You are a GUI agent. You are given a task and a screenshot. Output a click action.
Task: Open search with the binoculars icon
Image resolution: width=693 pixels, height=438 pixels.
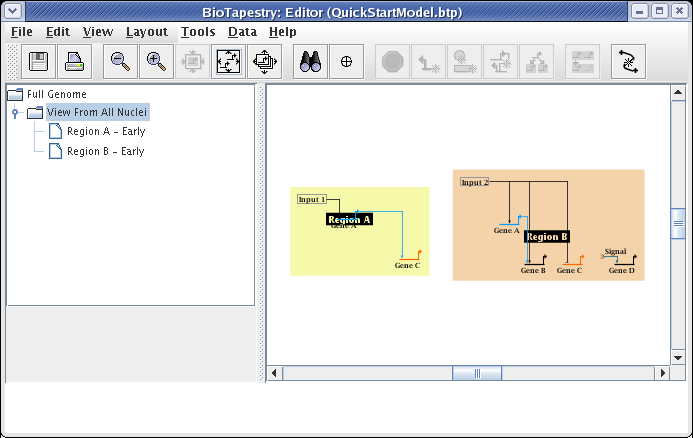(x=309, y=62)
